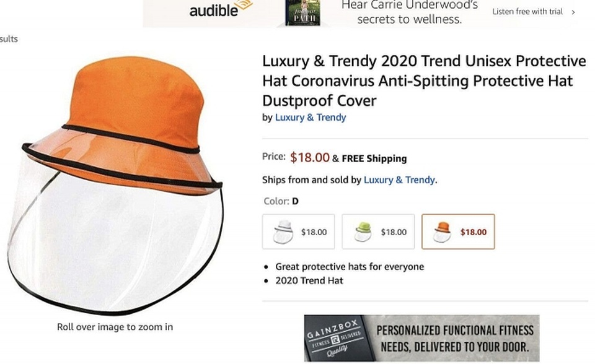Select the white hat color option
The width and height of the screenshot is (595, 364).
pos(298,232)
